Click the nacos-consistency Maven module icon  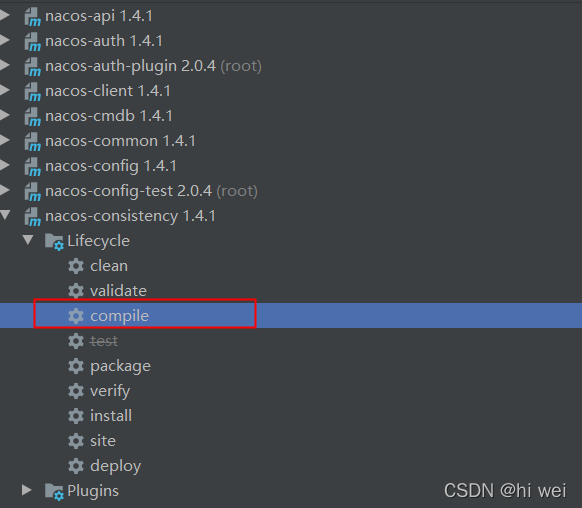tap(33, 217)
